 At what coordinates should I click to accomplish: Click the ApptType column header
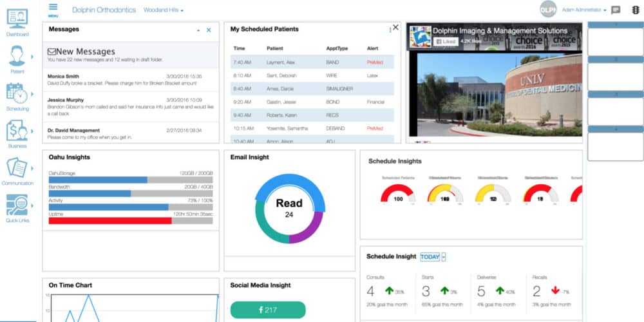pos(337,48)
